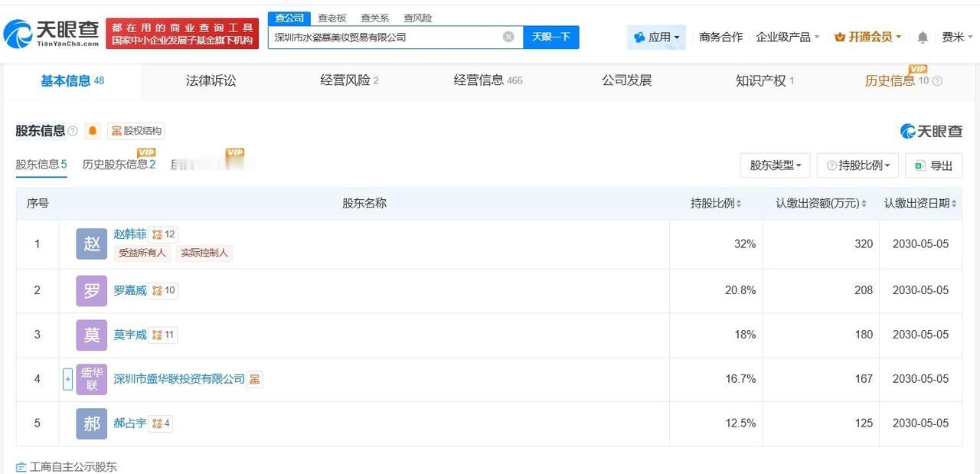Select the 历史股东信息 2 sub-tab
The height and width of the screenshot is (474, 980).
coord(119,165)
